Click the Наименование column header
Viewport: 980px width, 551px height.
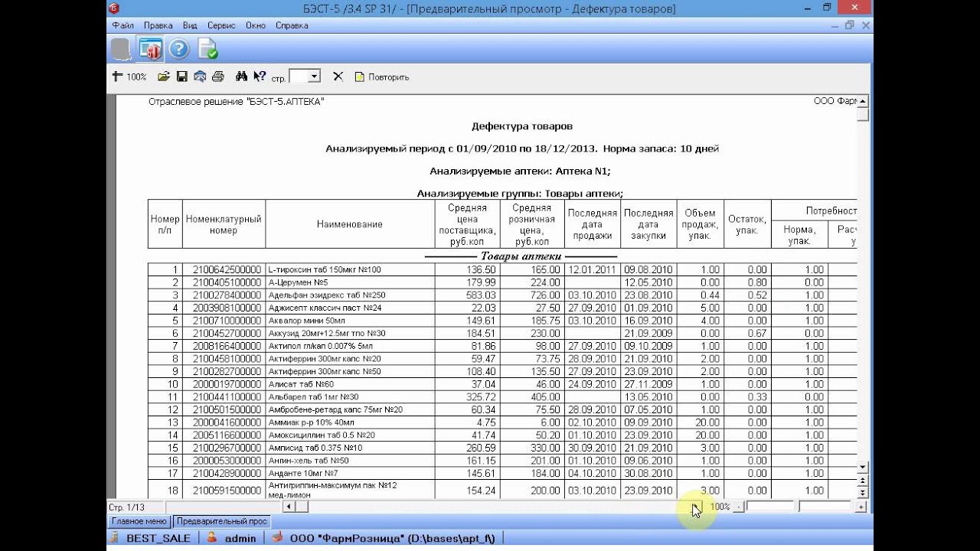coord(350,224)
